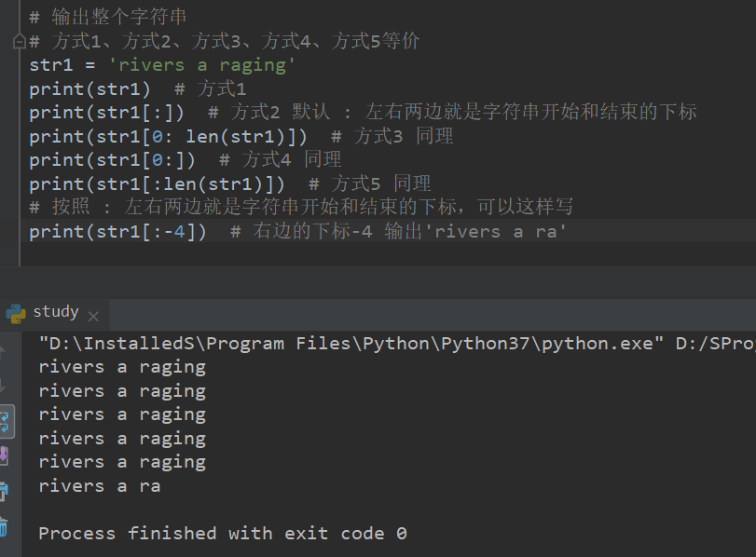The width and height of the screenshot is (756, 557).
Task: Click the comment about 方式1 through 方式5等价
Action: (225, 41)
